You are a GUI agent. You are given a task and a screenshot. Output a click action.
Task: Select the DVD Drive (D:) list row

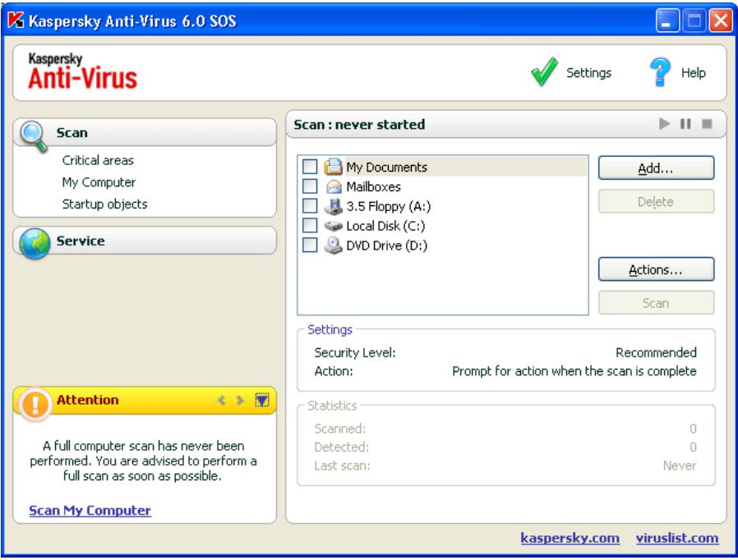(443, 246)
